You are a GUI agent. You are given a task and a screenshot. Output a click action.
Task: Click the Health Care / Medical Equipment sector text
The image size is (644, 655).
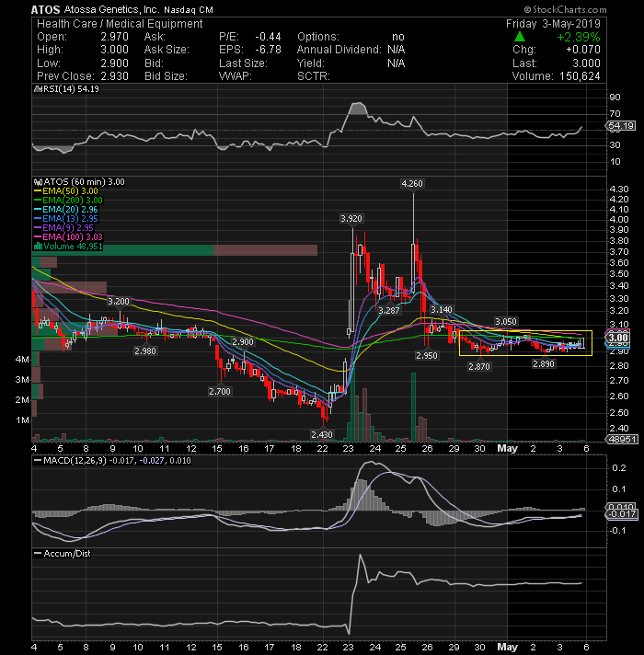click(x=120, y=24)
